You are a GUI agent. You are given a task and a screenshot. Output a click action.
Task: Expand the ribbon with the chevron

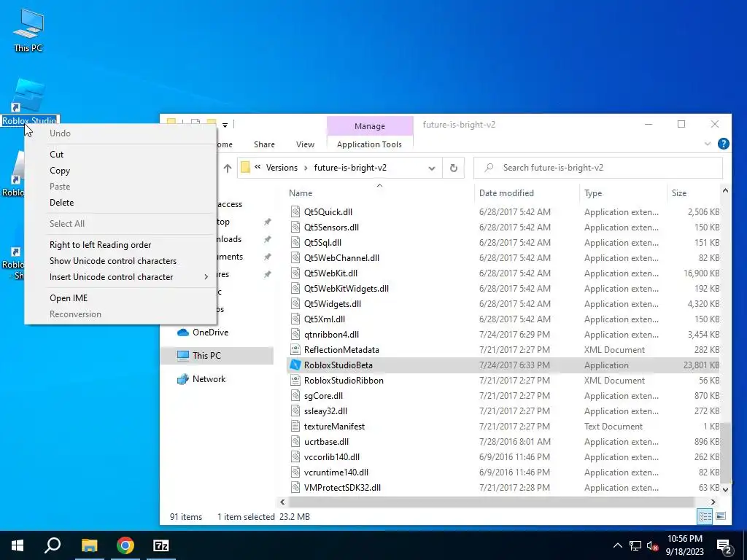coord(708,144)
